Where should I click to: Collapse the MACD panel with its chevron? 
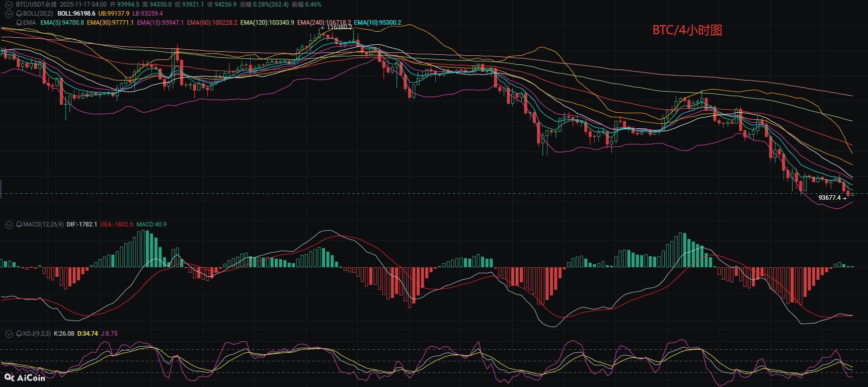click(9, 224)
